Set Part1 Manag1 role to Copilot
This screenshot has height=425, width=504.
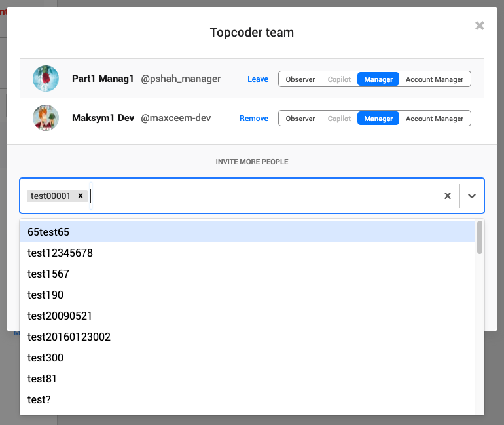pos(339,79)
